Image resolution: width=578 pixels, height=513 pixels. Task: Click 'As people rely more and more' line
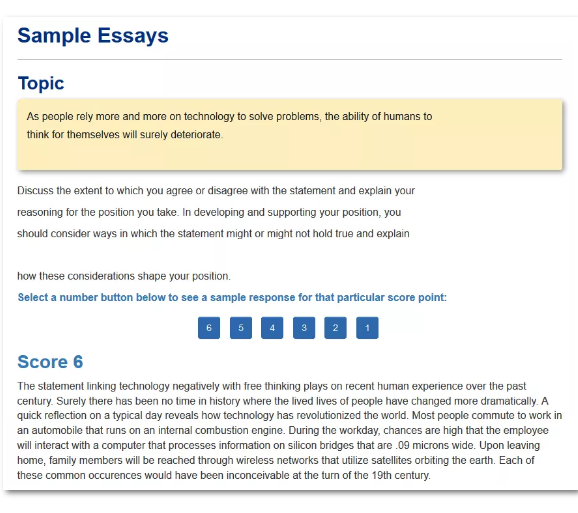coord(229,116)
